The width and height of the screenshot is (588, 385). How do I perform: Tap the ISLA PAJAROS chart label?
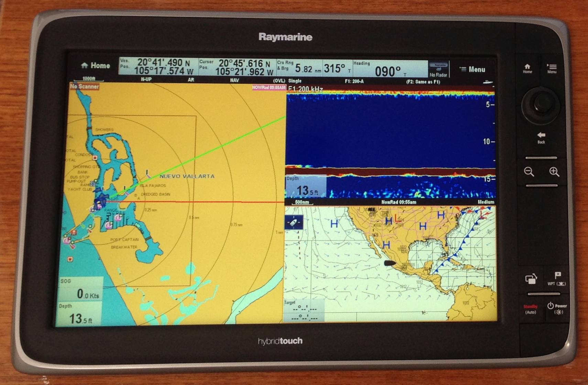pos(153,185)
